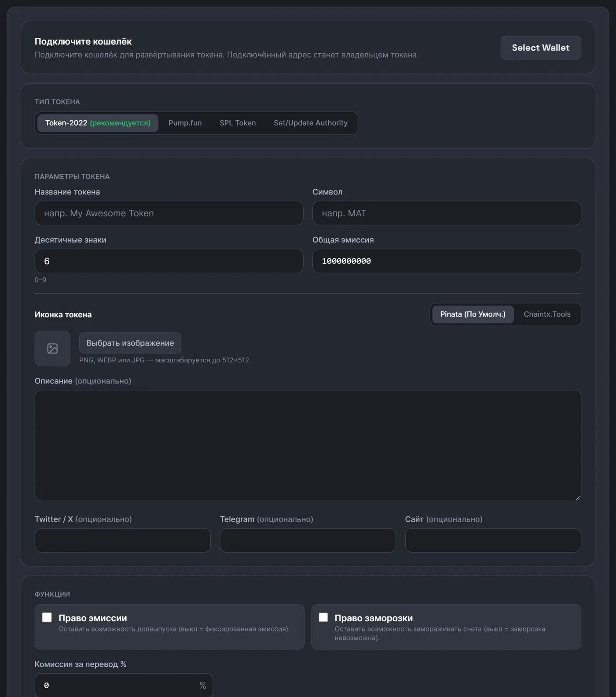616x697 pixels.
Task: Click the Select Wallet button
Action: (x=541, y=47)
